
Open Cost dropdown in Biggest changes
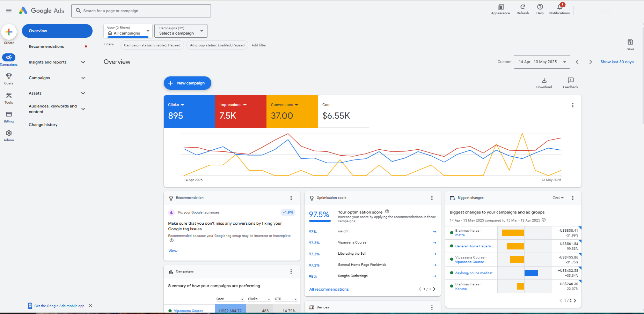click(558, 197)
